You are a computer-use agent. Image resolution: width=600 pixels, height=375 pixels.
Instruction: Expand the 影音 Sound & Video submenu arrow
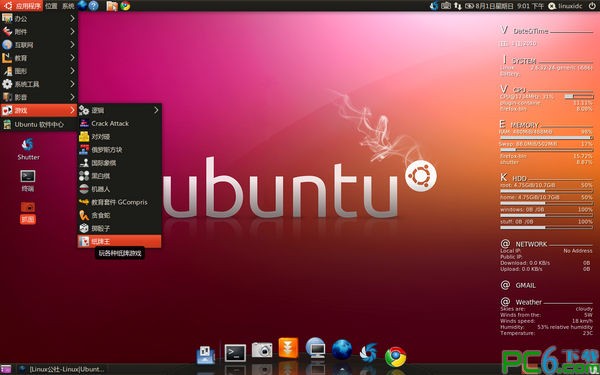72,97
